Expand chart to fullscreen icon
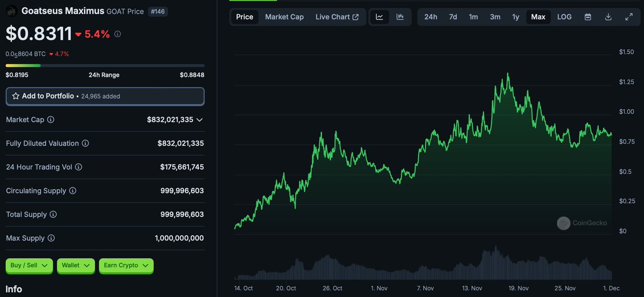The image size is (644, 297). click(x=629, y=17)
